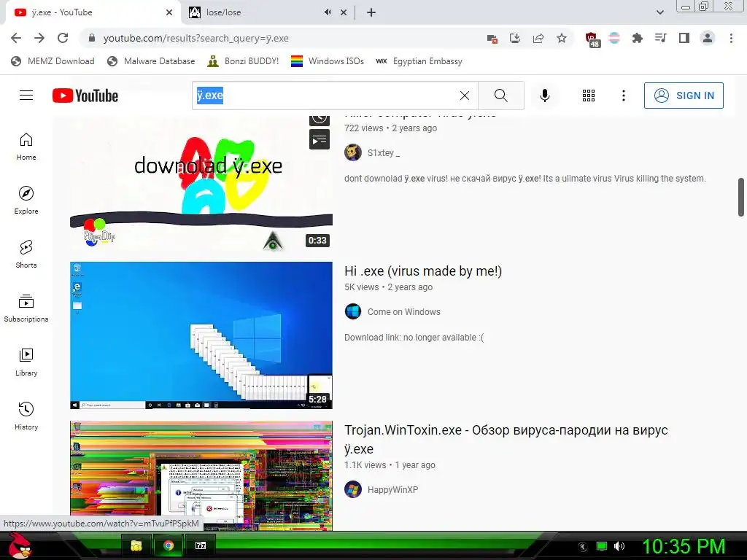Click the Angry Birds start button

(x=19, y=545)
